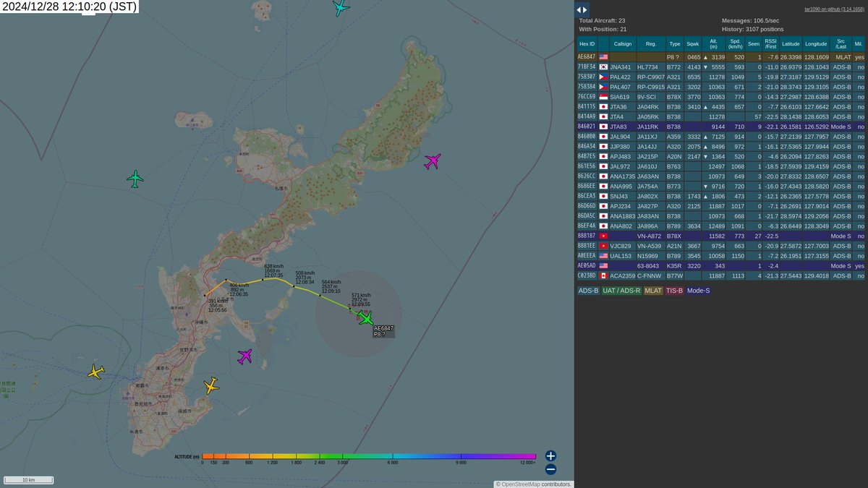
Task: Sort the table by Type column
Action: [674, 44]
